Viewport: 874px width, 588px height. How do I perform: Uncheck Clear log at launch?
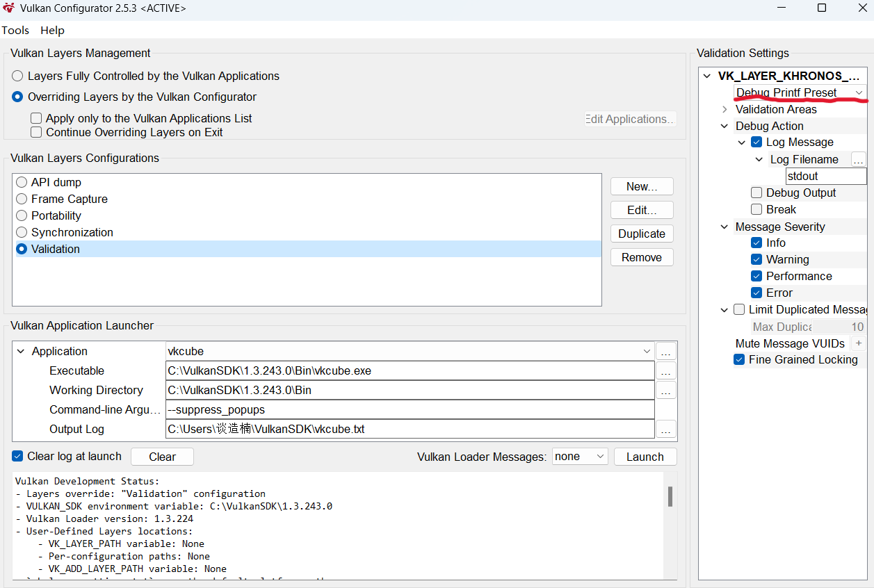(18, 456)
